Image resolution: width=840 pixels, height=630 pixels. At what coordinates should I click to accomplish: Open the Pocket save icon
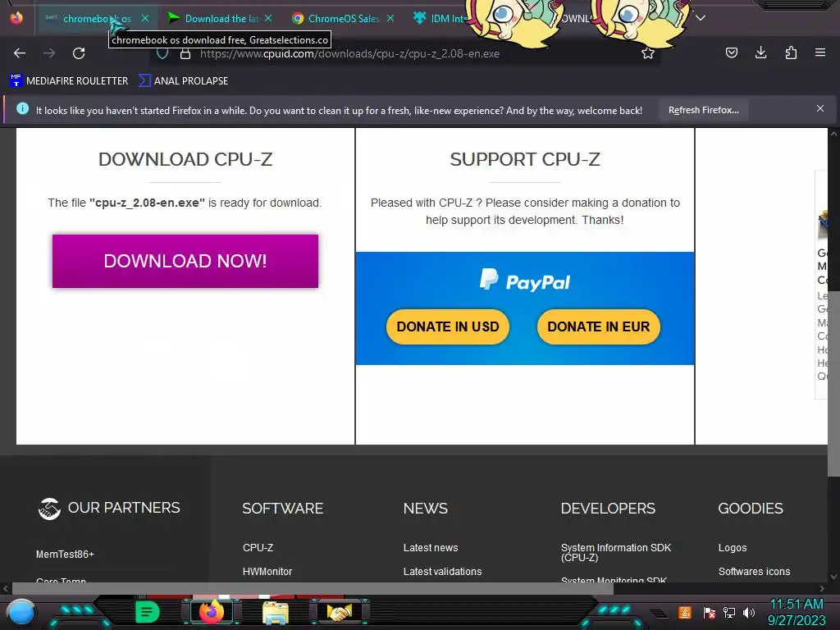coord(731,52)
